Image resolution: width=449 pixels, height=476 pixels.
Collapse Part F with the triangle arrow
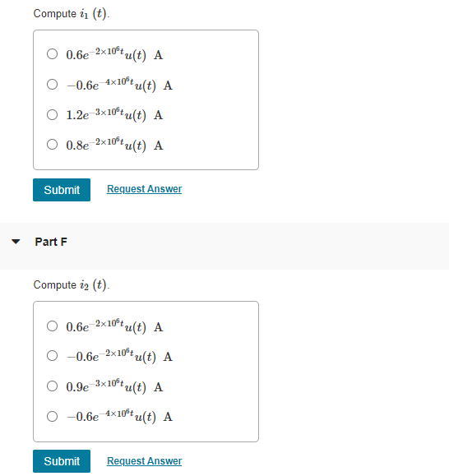(16, 242)
